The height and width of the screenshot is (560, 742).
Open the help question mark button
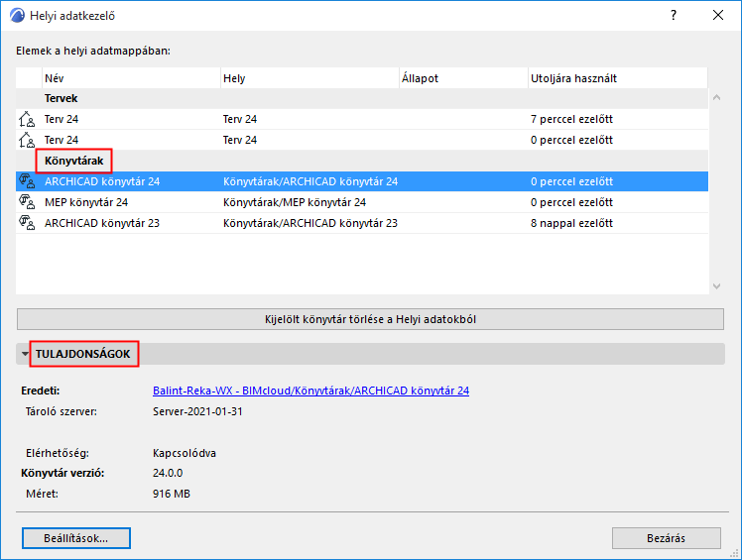pos(674,15)
